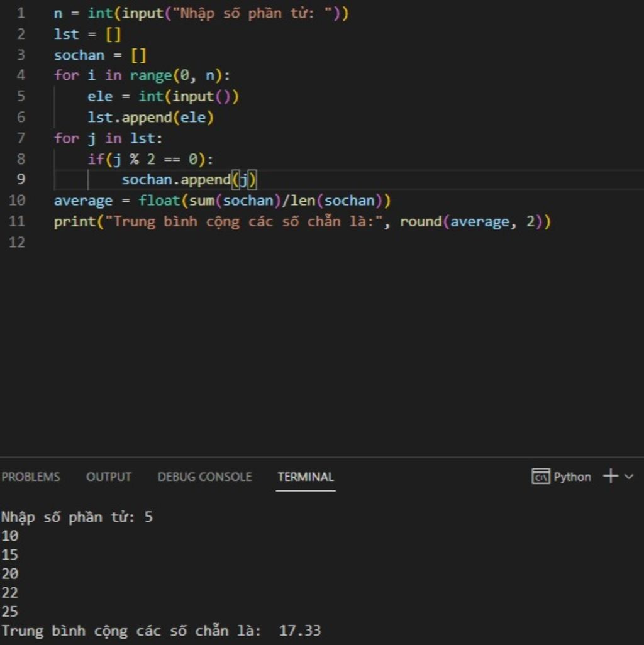This screenshot has height=645, width=644.
Task: Switch to the PROBLEMS tab
Action: [30, 477]
